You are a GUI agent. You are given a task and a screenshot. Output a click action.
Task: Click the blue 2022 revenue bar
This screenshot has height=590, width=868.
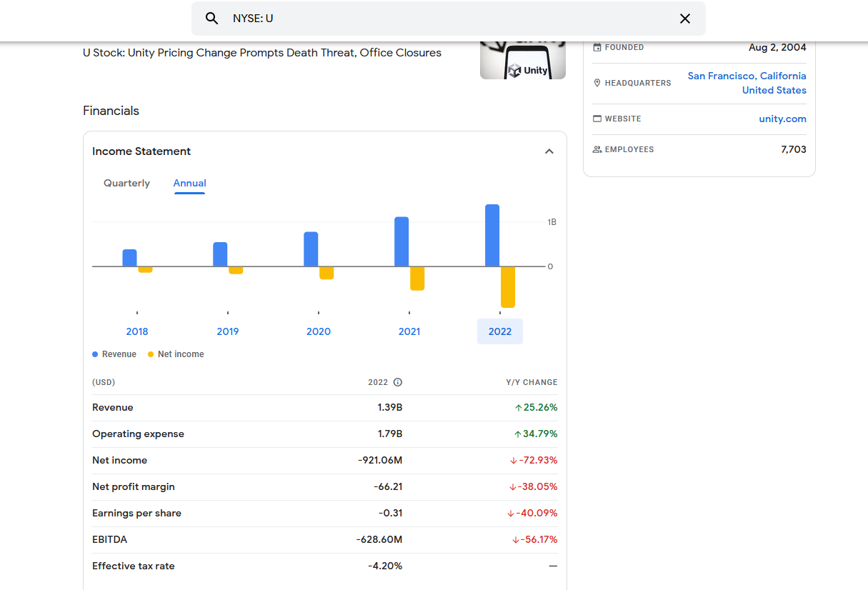click(x=492, y=236)
